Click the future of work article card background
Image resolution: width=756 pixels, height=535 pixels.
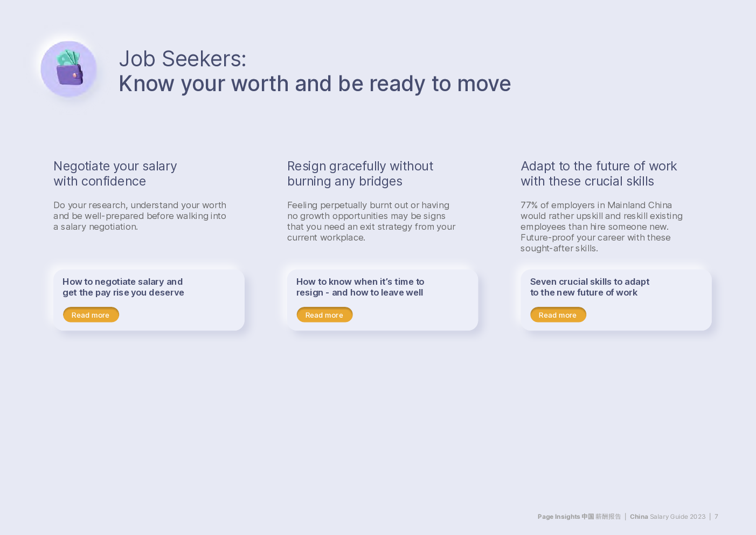pos(616,300)
